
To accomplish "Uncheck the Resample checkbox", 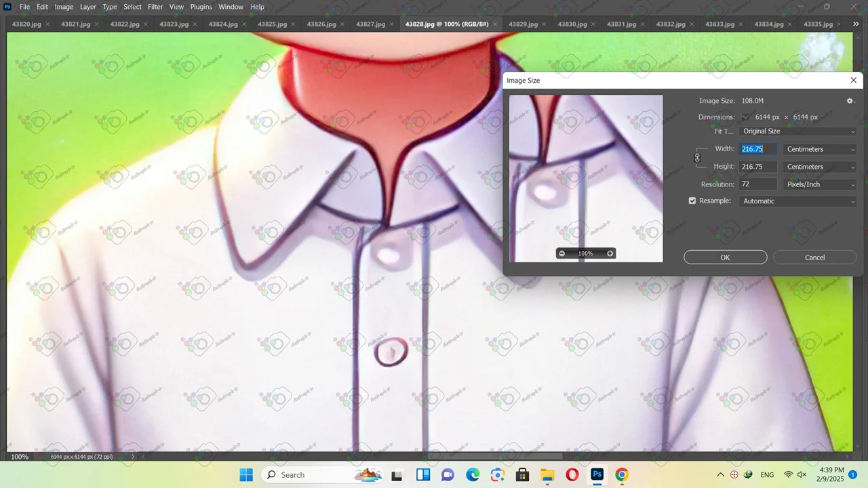I will coord(692,201).
